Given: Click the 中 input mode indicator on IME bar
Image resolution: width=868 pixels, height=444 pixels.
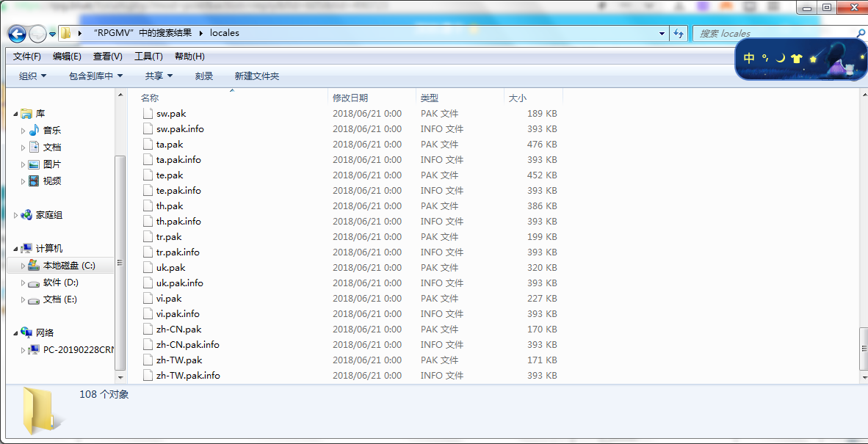Looking at the screenshot, I should click(749, 59).
